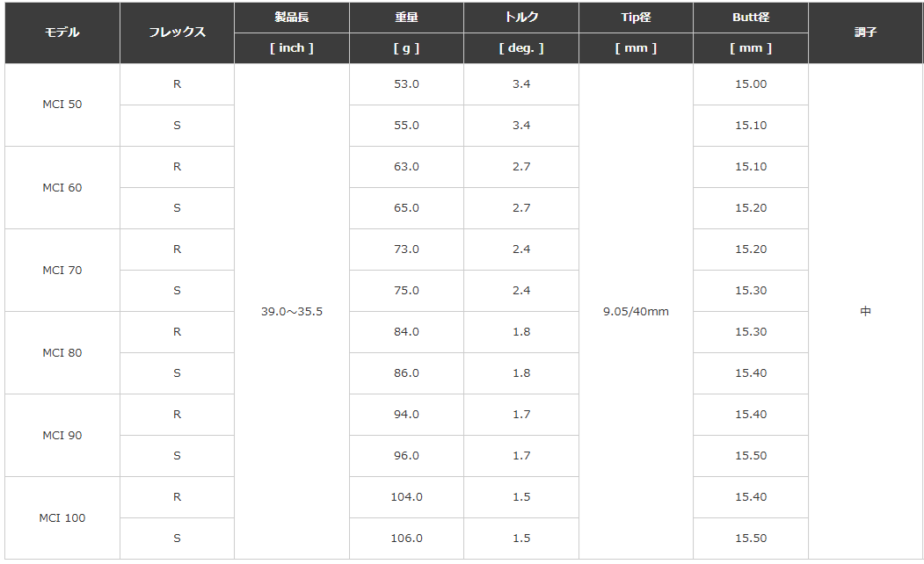Click the 重量 header cell
Screen dimensions: 924x564
pos(406,18)
